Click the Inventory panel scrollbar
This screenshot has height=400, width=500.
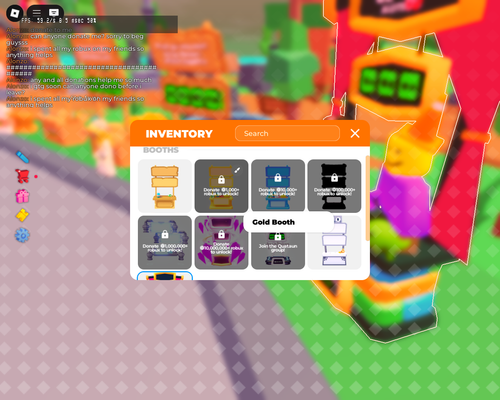[x=367, y=198]
